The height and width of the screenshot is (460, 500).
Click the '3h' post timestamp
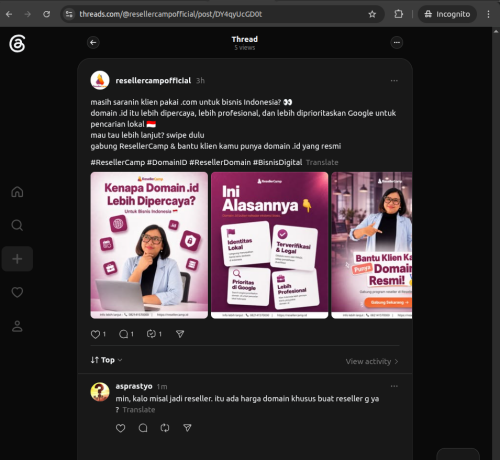(200, 81)
